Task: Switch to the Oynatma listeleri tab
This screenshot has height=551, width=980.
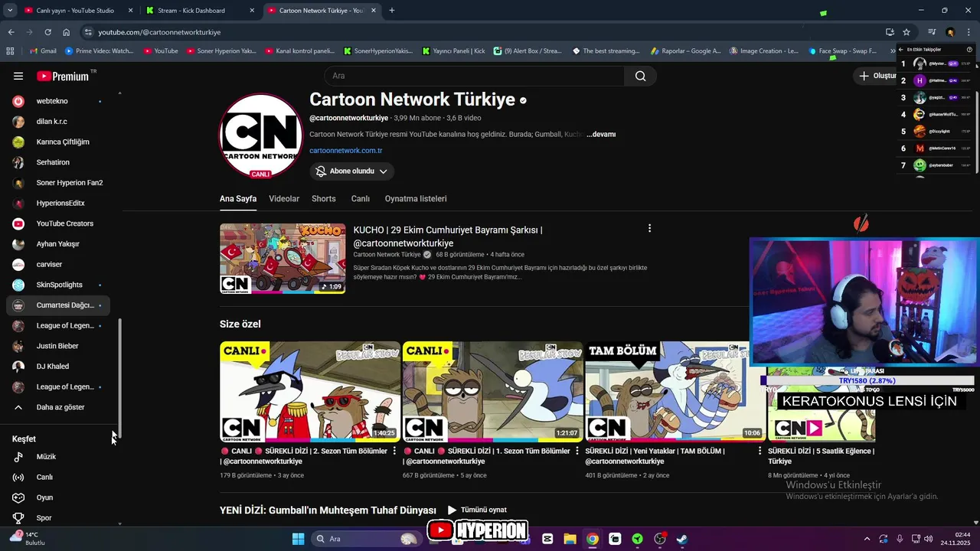Action: tap(416, 199)
